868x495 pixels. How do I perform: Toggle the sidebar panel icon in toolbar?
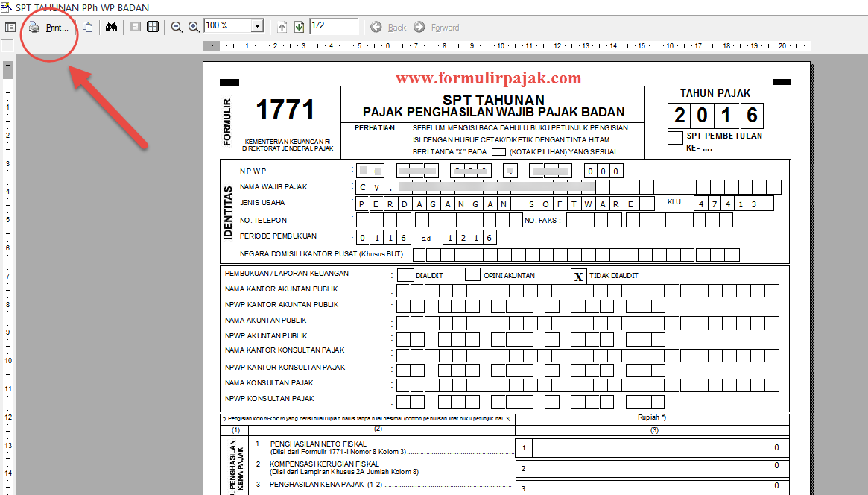pyautogui.click(x=10, y=27)
